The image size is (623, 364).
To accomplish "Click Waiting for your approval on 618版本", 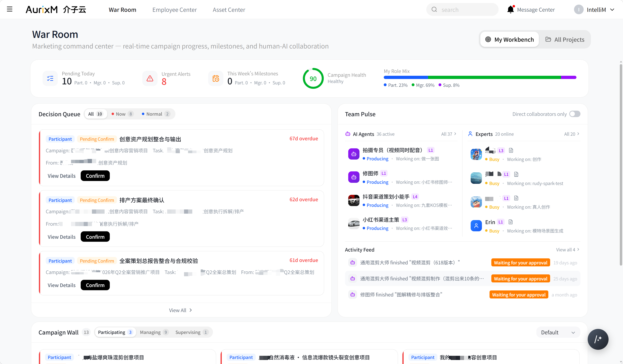I will click(520, 263).
